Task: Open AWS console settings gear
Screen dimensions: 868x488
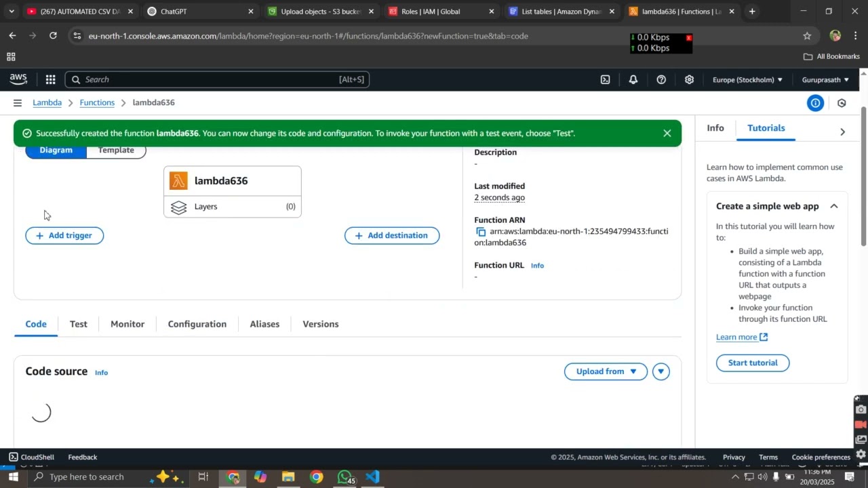Action: click(x=689, y=79)
